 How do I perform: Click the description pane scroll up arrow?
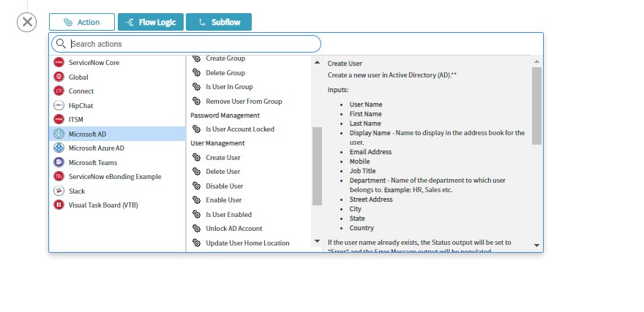(537, 61)
